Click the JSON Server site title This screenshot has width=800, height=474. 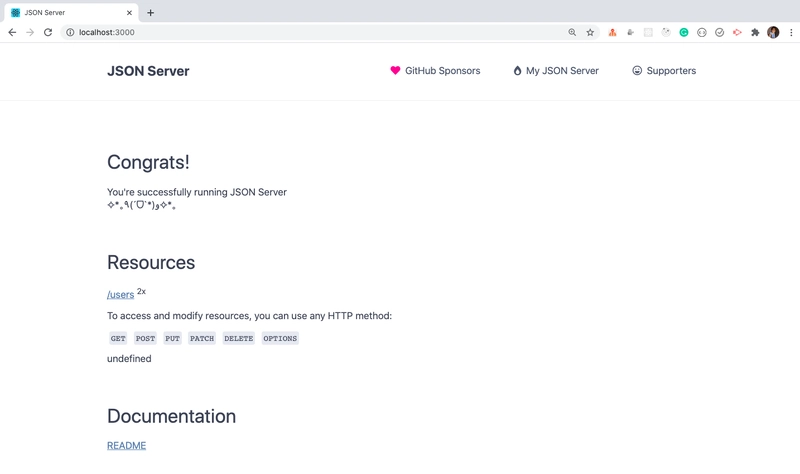(148, 71)
